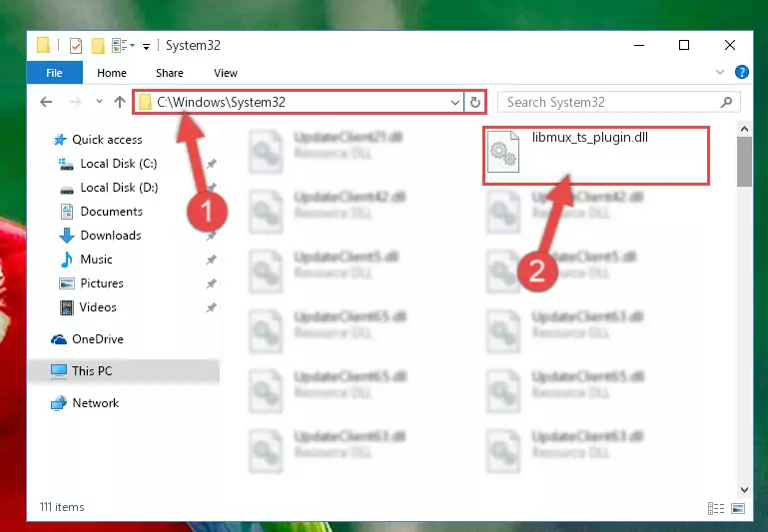Viewport: 768px width, 532px height.
Task: Switch to Details view in status bar
Action: coord(716,508)
